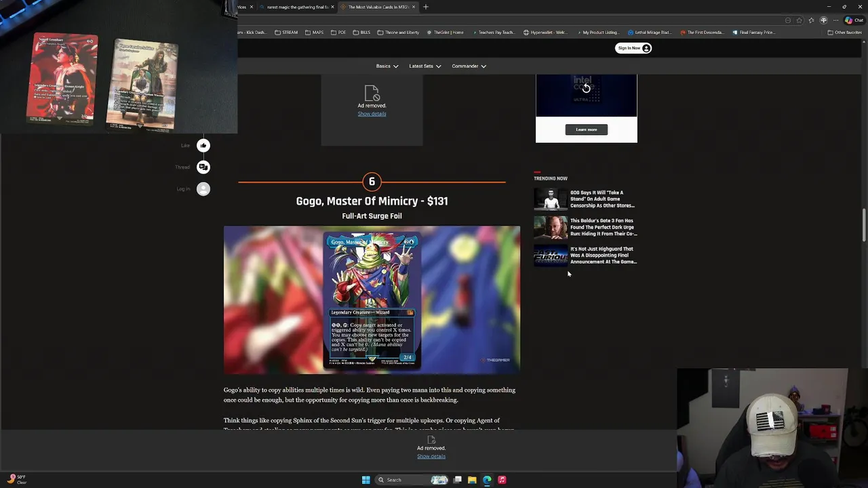Click the Gogo, Master Of Mimicry - $131 heading

[372, 201]
